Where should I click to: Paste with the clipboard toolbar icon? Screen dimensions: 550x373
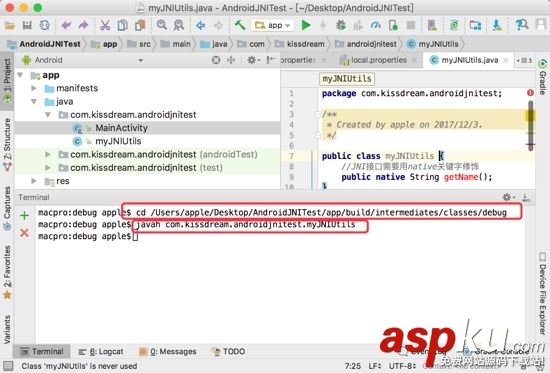pos(140,25)
